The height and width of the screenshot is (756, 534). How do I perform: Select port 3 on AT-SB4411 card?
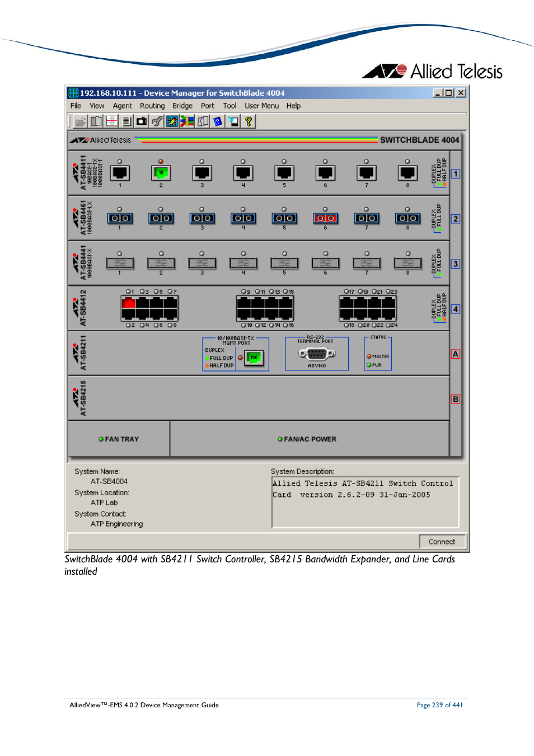[x=202, y=173]
